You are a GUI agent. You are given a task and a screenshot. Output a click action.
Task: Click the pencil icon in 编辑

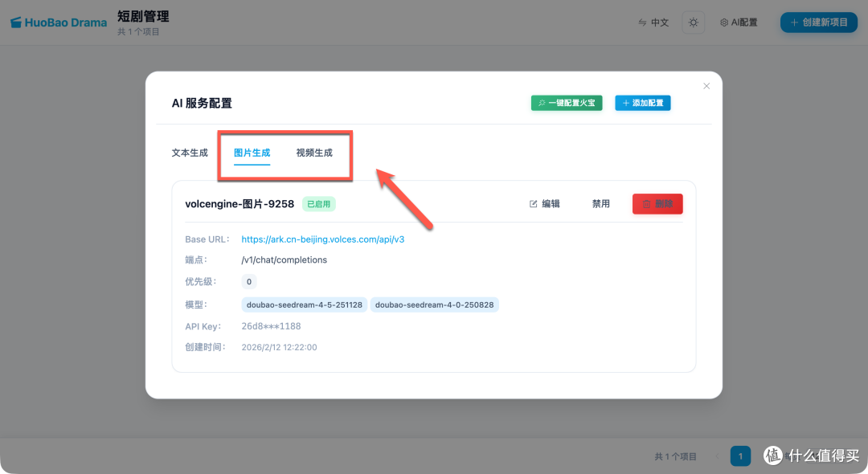click(533, 204)
